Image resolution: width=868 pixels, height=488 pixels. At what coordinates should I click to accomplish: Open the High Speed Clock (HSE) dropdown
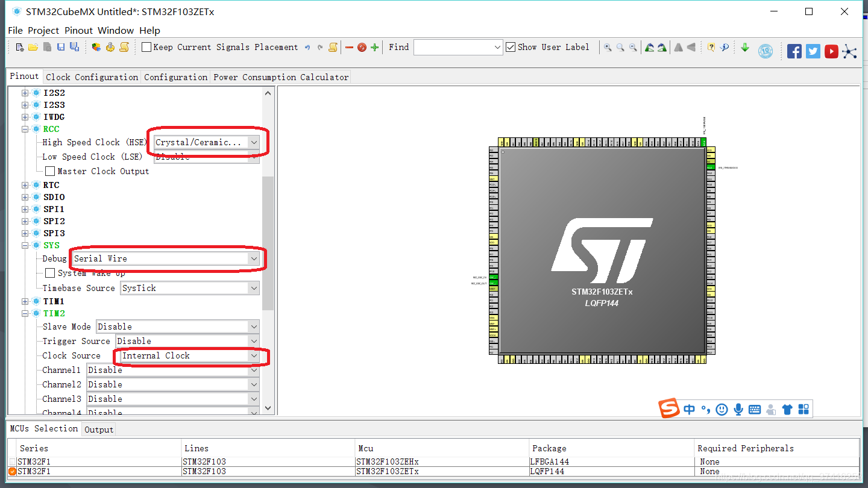[207, 142]
